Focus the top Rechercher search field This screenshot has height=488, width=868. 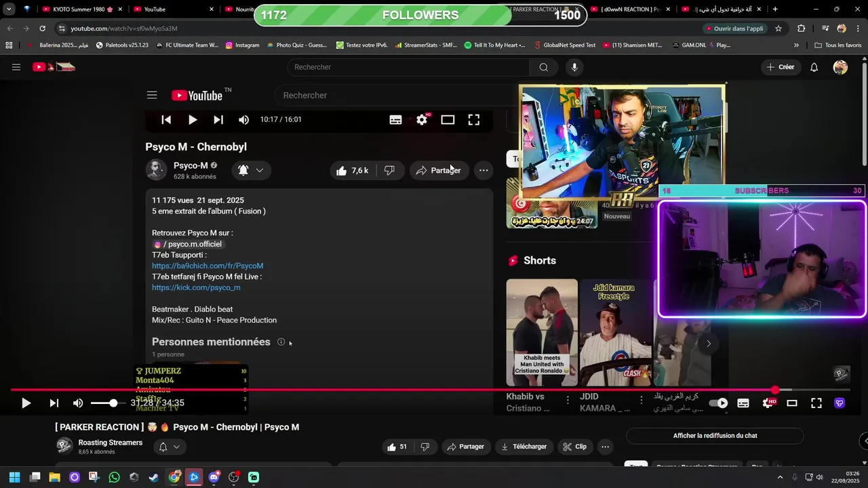[x=408, y=67]
